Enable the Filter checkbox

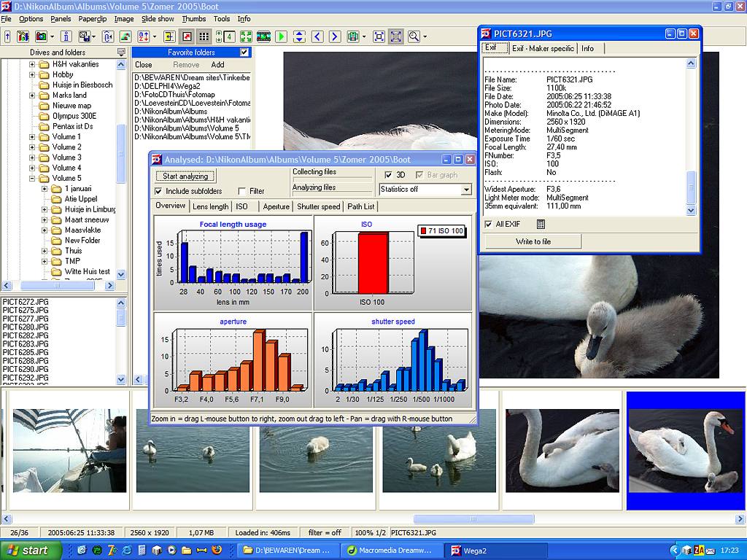point(241,192)
